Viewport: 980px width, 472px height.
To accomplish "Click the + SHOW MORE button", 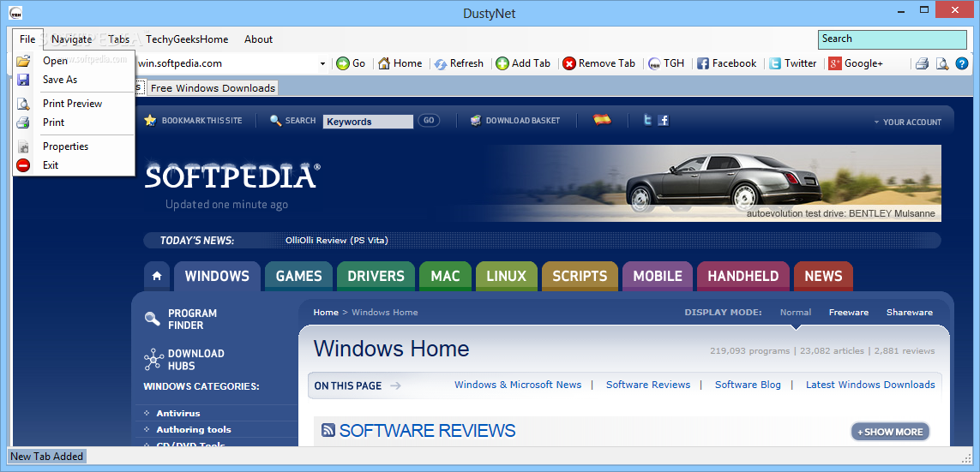I will click(891, 432).
